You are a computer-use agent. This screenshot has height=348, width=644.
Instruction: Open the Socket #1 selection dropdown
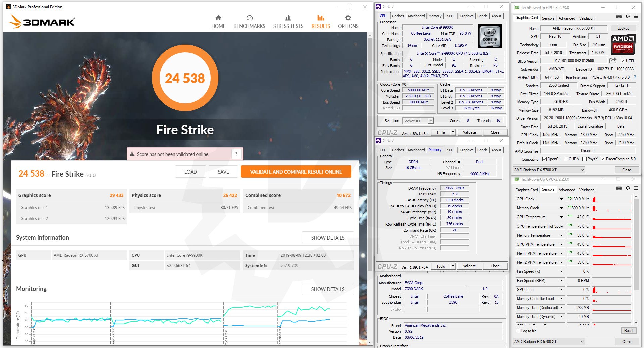tap(431, 121)
